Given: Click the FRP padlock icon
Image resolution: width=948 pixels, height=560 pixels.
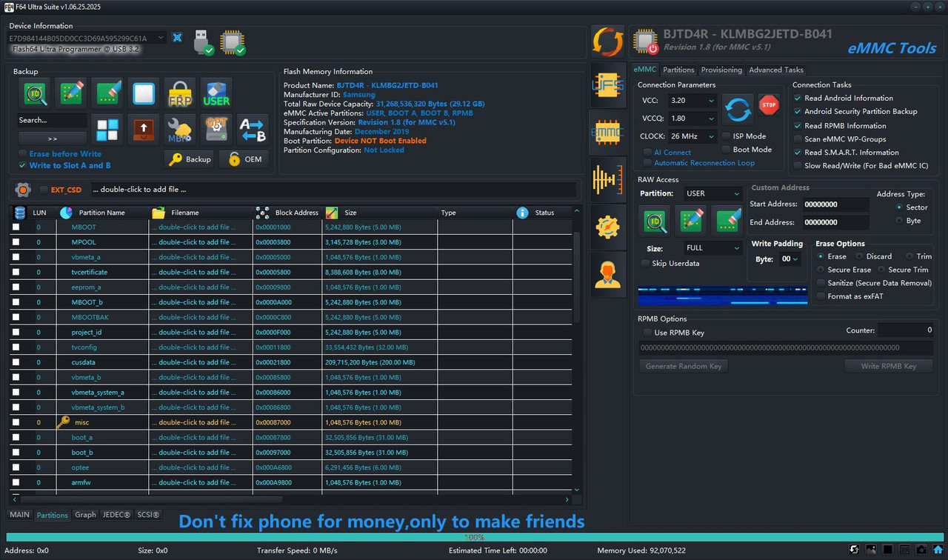Looking at the screenshot, I should (x=180, y=94).
